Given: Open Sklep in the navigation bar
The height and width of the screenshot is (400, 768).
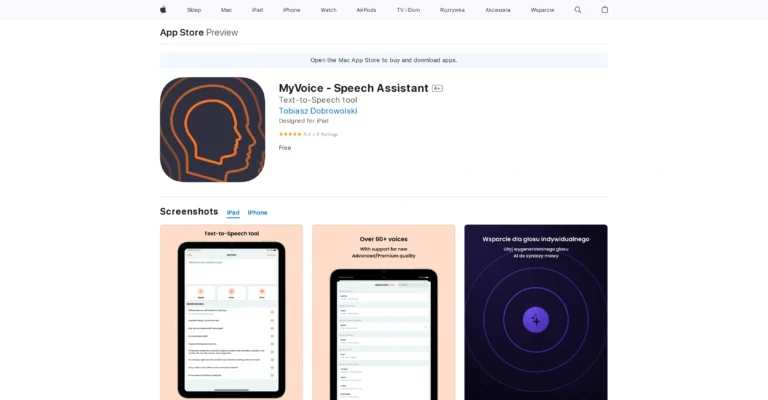Looking at the screenshot, I should [193, 10].
